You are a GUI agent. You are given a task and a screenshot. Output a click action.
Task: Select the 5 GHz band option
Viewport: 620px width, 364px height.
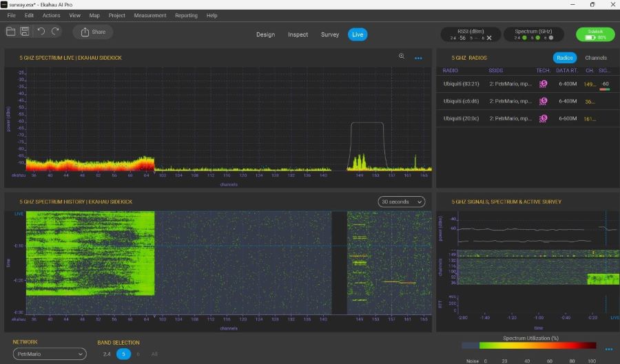click(123, 354)
